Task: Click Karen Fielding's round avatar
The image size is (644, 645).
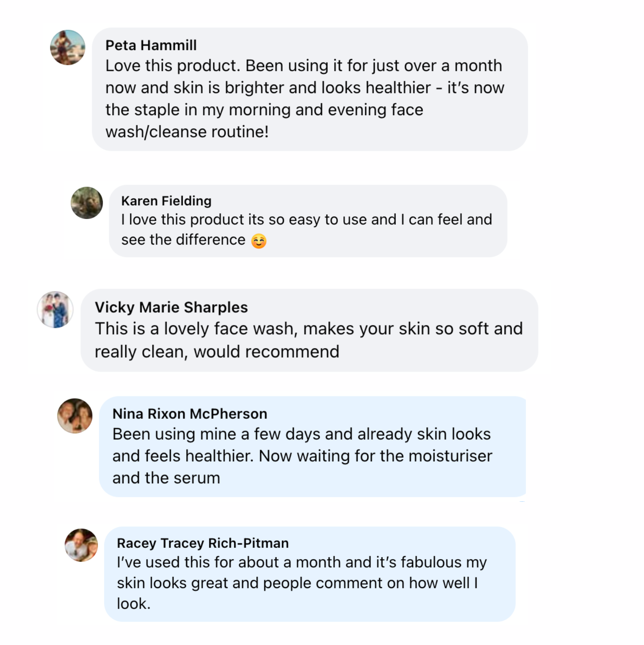Action: [87, 203]
